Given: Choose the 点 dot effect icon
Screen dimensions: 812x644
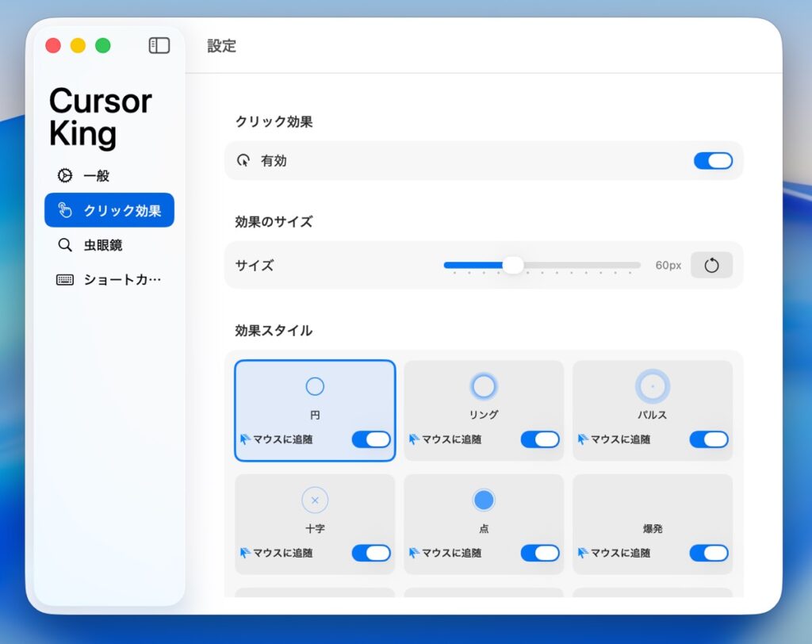Looking at the screenshot, I should (484, 500).
